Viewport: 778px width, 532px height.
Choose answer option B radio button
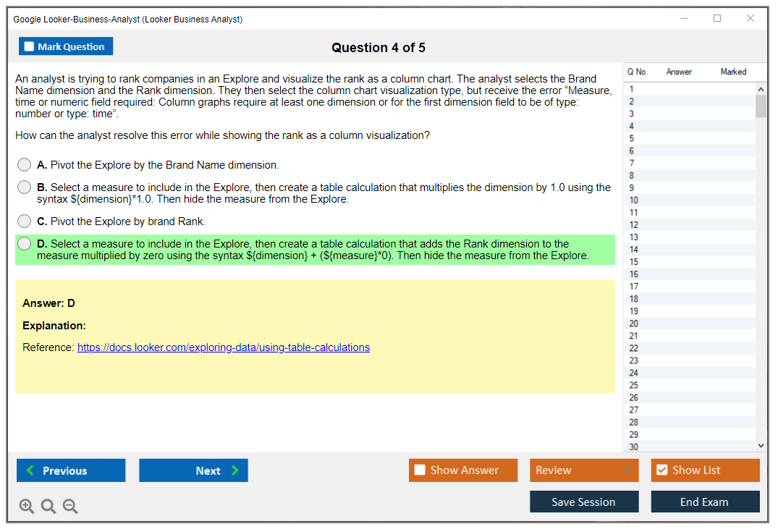pyautogui.click(x=25, y=187)
